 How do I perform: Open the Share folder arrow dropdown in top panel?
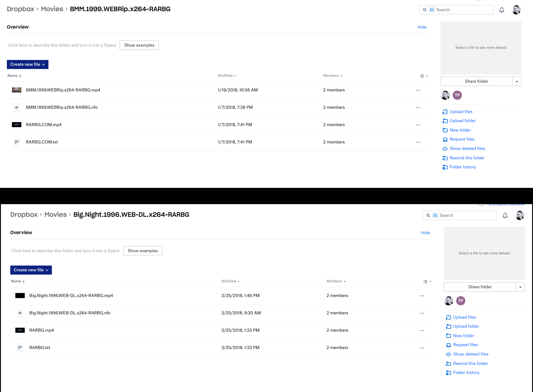click(517, 81)
